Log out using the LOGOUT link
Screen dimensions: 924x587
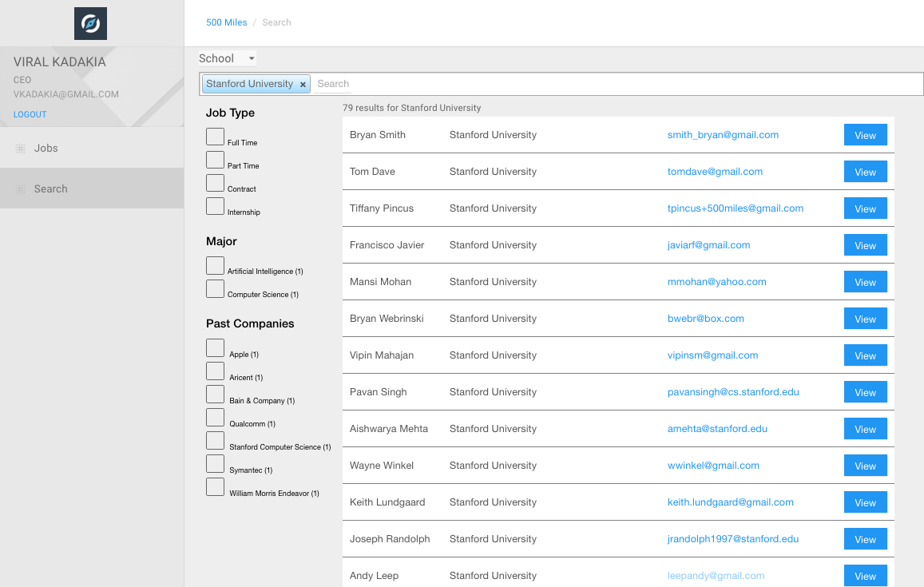coord(30,114)
